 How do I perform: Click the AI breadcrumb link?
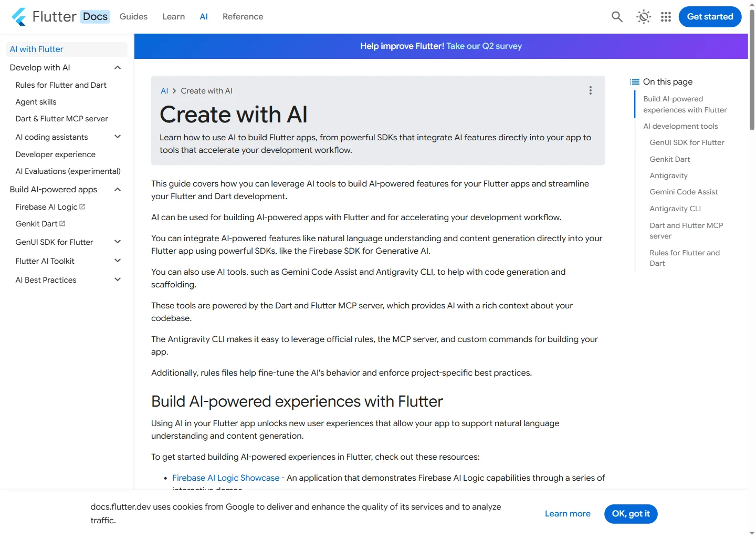pyautogui.click(x=164, y=91)
